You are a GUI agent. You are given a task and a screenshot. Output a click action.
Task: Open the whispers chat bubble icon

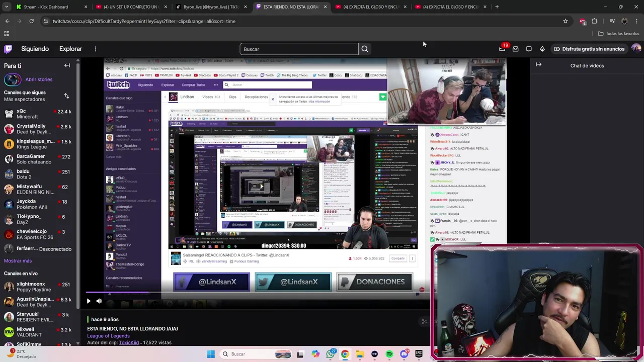(x=529, y=49)
